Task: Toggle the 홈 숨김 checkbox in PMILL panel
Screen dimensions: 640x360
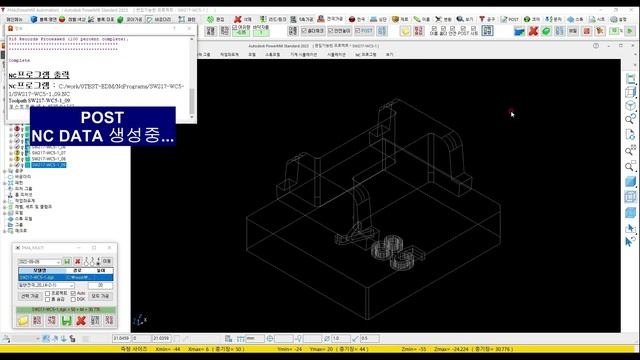Action: click(47, 300)
